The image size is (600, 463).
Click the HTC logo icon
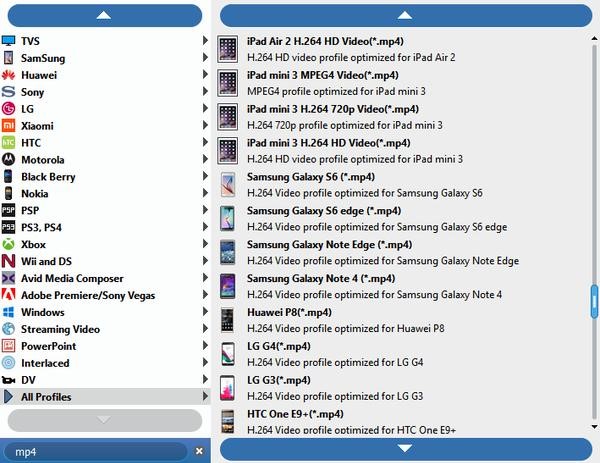click(x=8, y=142)
